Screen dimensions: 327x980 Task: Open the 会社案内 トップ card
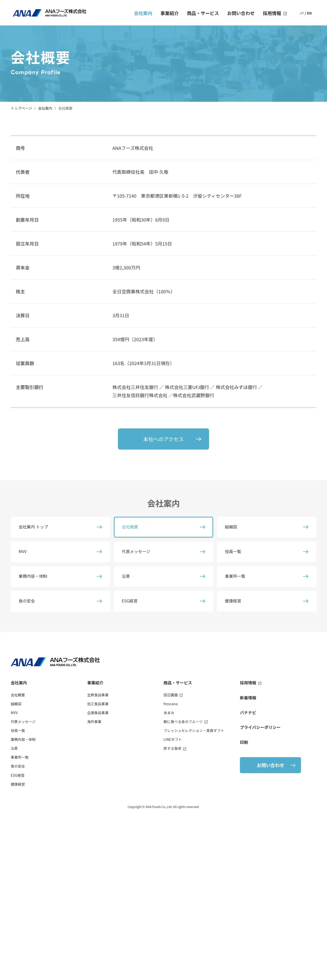point(60,527)
